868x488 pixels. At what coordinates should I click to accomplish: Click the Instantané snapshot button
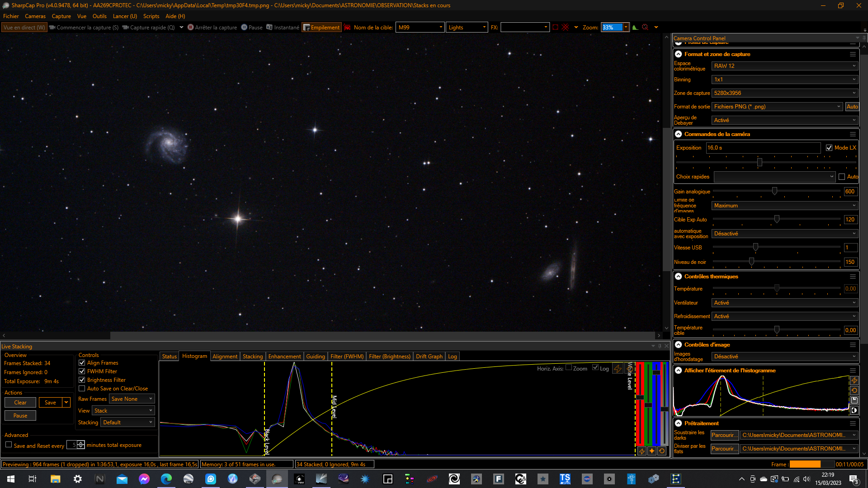(x=283, y=28)
